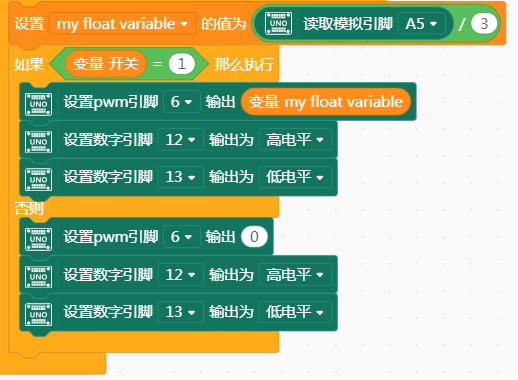Click the 设置 label on the orange variable block
Viewport: 518px width, 380px height.
coord(29,24)
